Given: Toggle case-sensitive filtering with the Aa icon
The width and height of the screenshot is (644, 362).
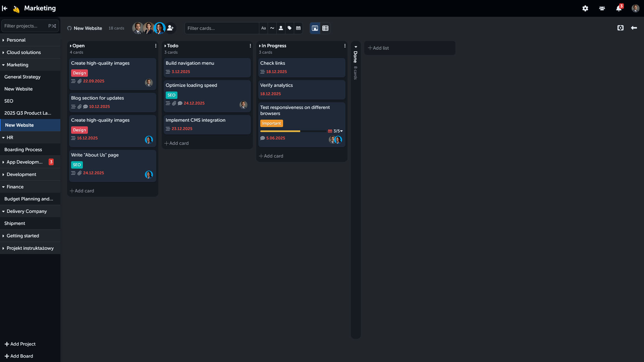Looking at the screenshot, I should tap(263, 28).
